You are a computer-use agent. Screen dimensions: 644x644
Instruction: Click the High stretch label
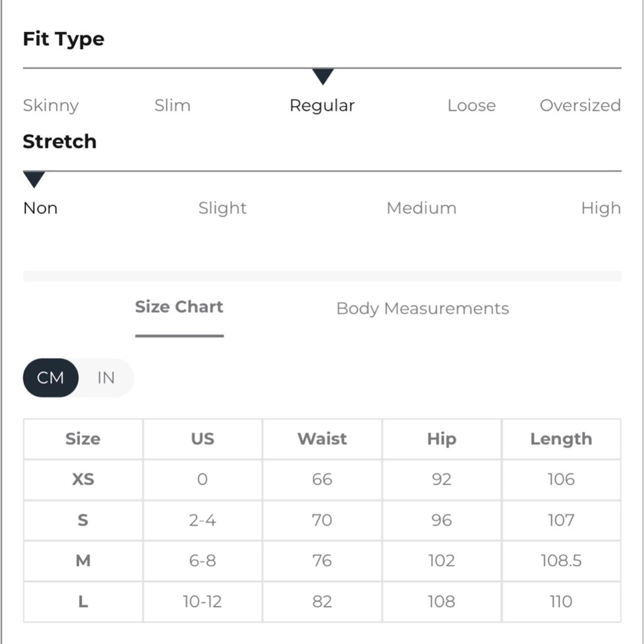point(601,208)
